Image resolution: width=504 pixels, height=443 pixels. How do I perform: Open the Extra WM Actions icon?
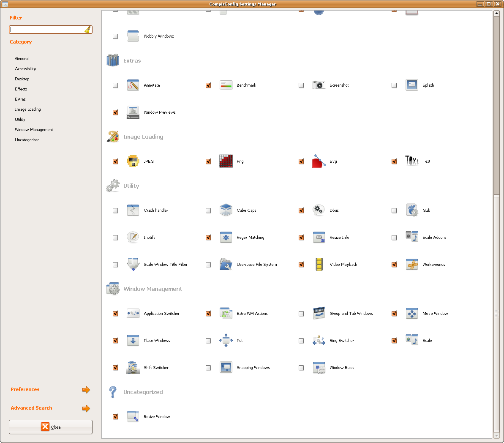coord(226,313)
